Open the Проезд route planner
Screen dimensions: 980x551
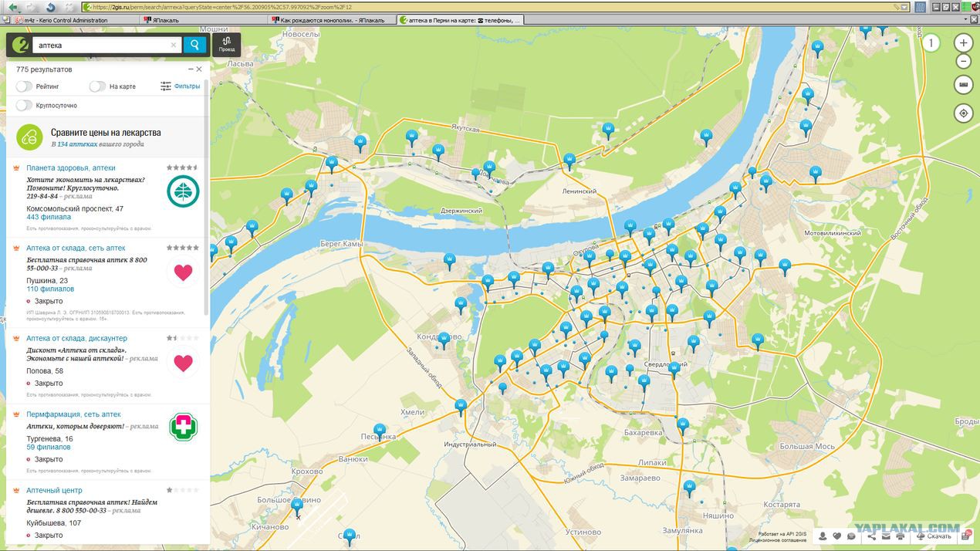point(226,45)
